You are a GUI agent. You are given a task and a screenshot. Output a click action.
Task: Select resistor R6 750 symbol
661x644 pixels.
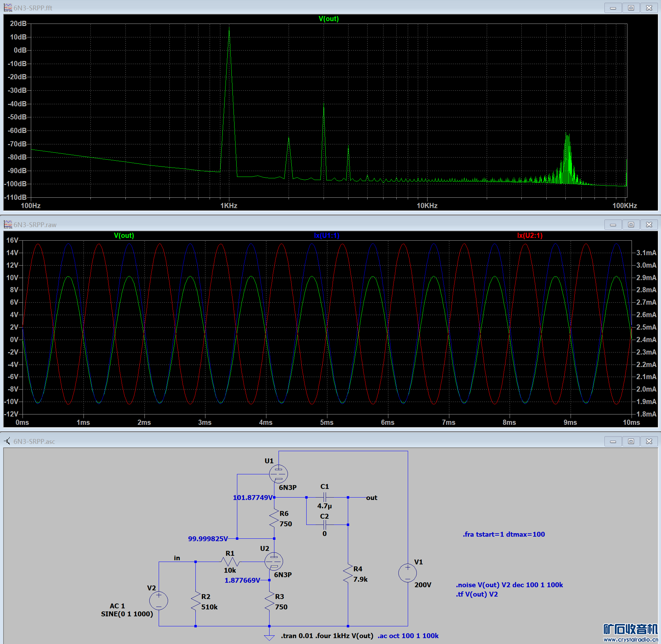274,518
